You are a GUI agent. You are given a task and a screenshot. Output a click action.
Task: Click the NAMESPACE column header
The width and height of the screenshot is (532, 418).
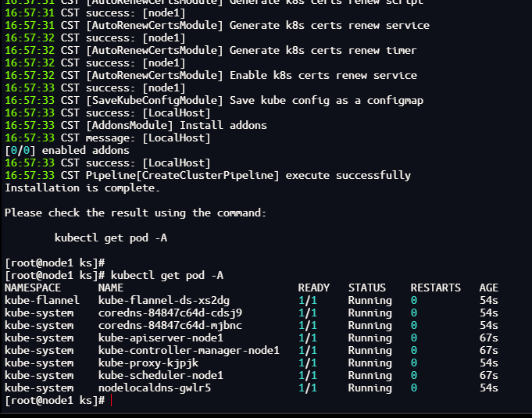pos(33,288)
